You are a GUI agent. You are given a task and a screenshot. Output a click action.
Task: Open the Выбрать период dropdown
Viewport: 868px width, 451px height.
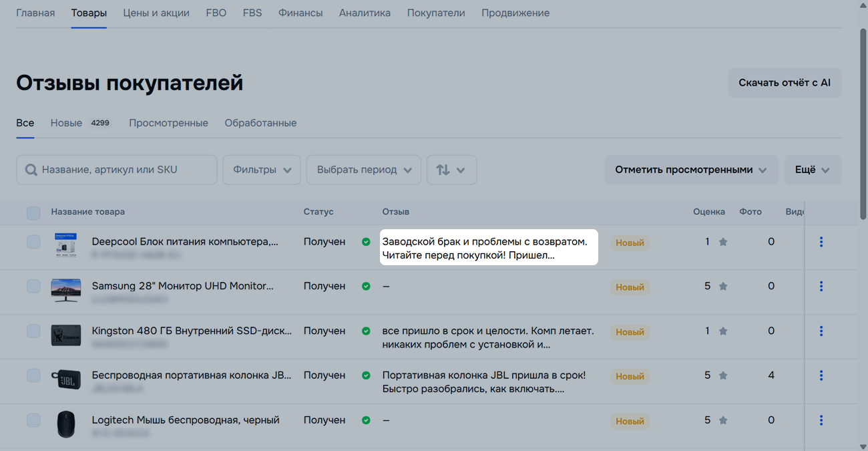click(363, 170)
